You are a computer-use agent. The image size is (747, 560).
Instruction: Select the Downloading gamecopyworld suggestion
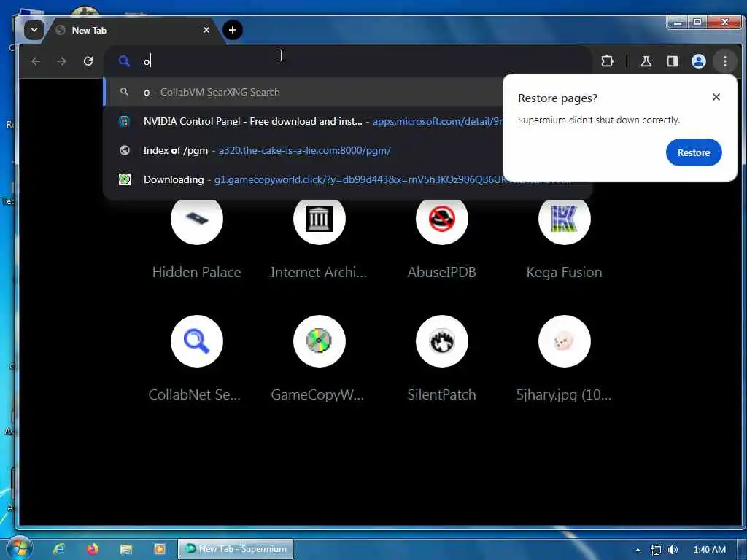[x=303, y=179]
